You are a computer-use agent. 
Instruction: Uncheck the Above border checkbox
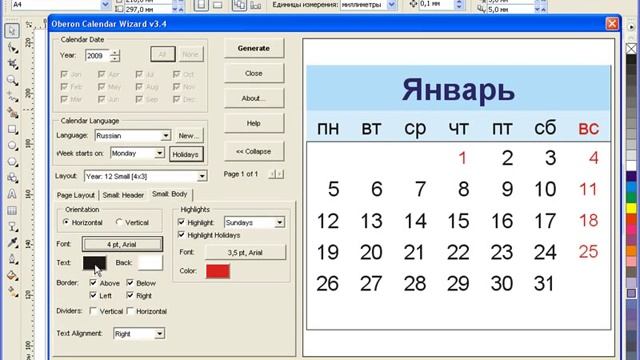tap(93, 282)
